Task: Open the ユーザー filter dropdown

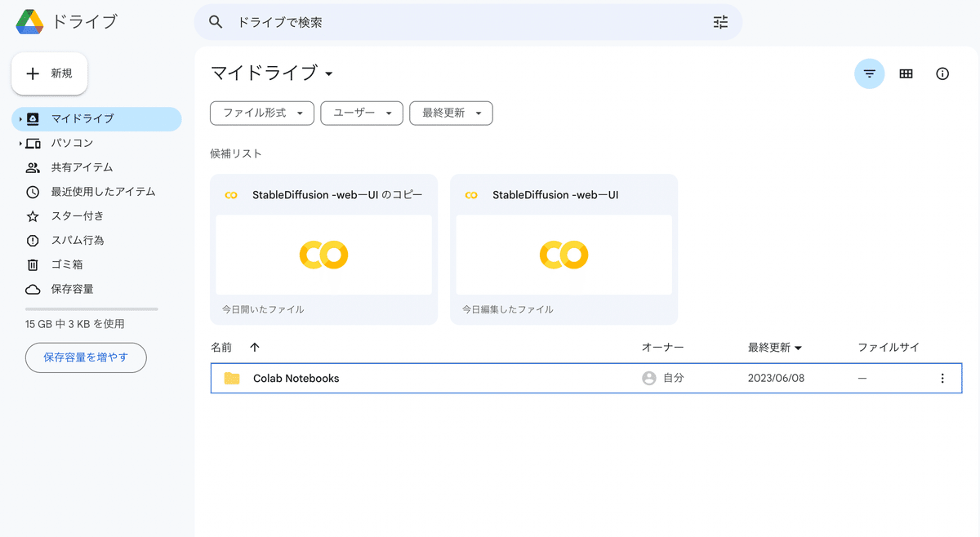Action: 362,113
